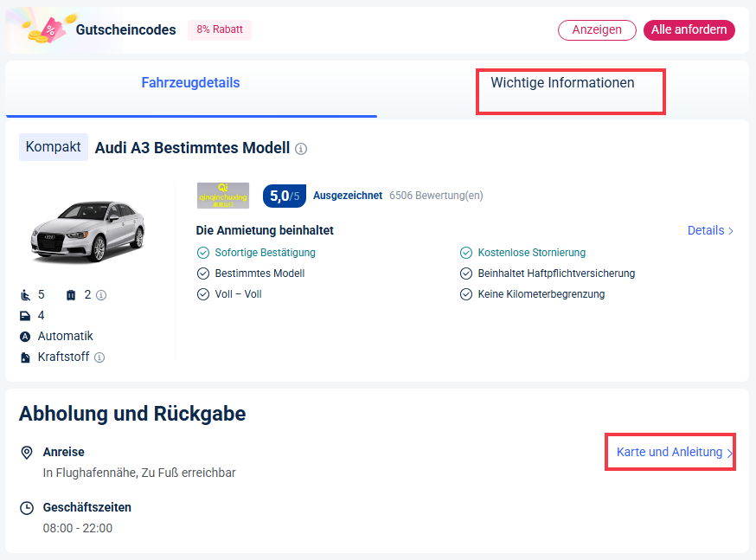Click the Alle anfordern button

click(689, 30)
